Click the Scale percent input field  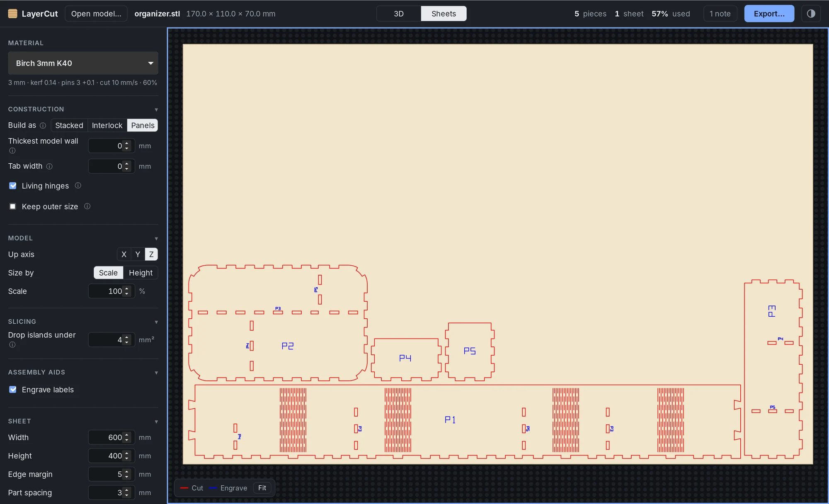coord(111,291)
